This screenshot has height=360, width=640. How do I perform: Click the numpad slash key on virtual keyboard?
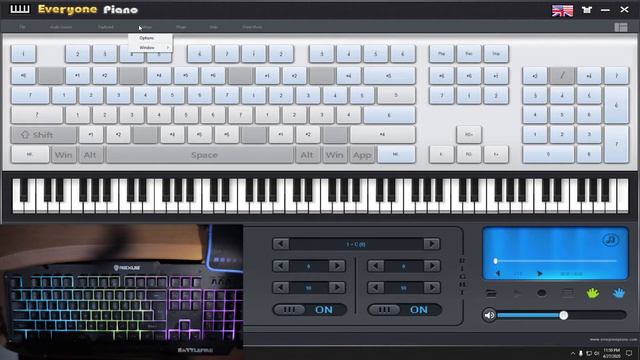pyautogui.click(x=562, y=76)
